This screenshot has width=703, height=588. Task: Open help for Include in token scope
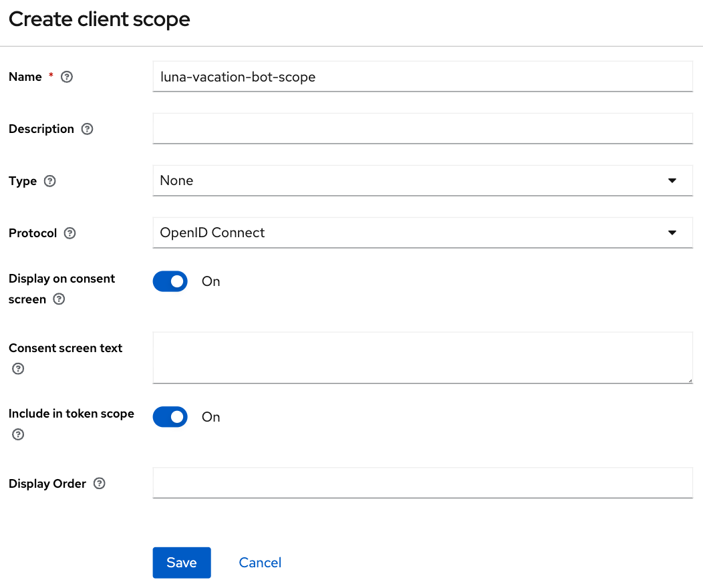[x=18, y=434]
